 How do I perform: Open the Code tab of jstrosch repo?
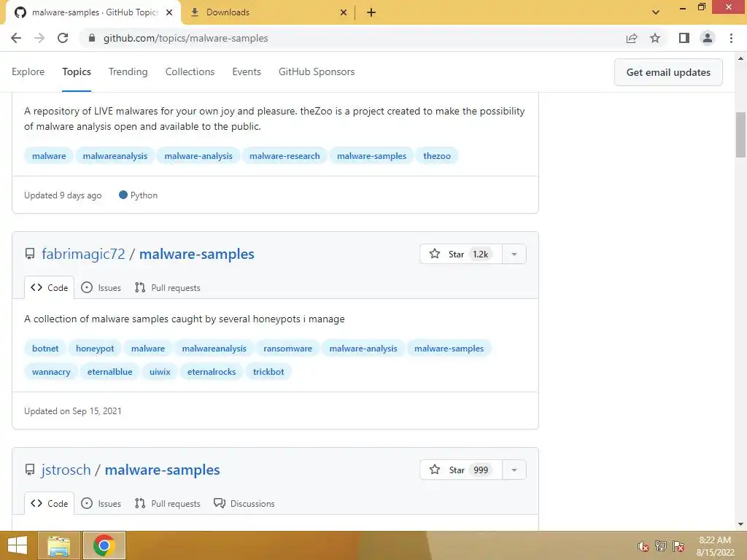[50, 503]
